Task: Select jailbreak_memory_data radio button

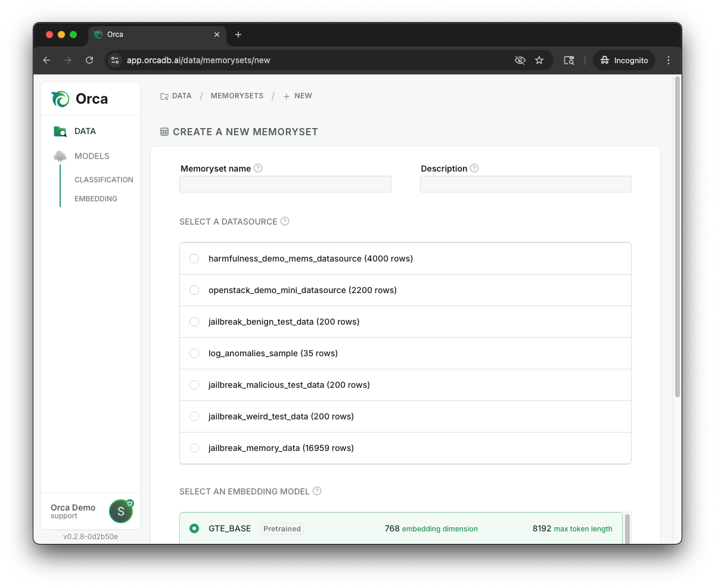Action: (x=194, y=448)
